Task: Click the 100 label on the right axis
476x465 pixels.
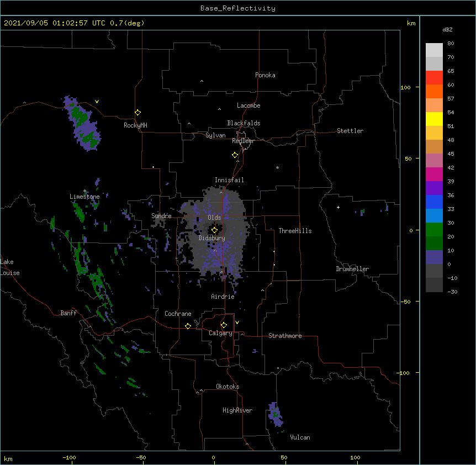Action: [x=406, y=87]
